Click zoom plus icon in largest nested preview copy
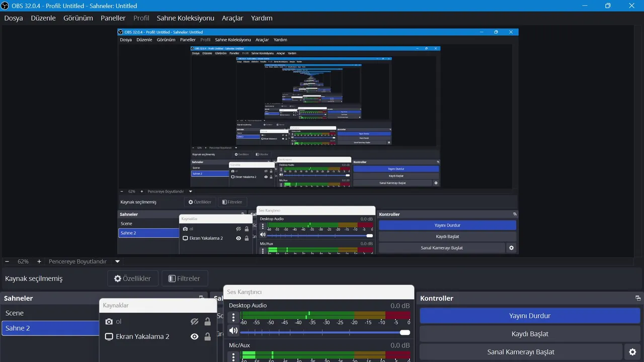 click(141, 192)
